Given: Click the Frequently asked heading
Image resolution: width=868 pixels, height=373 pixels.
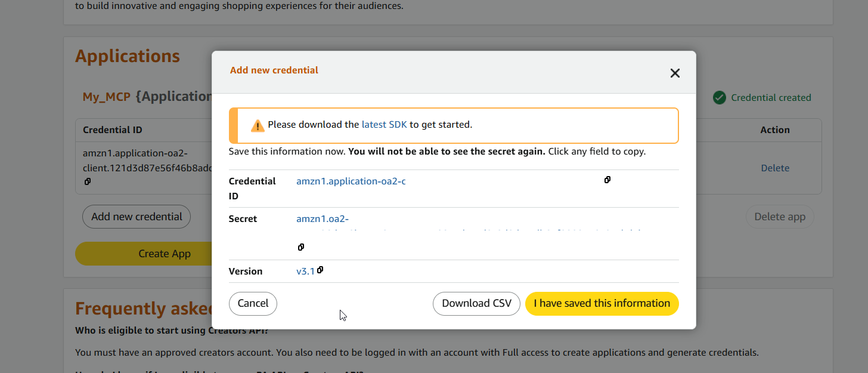Looking at the screenshot, I should [144, 309].
